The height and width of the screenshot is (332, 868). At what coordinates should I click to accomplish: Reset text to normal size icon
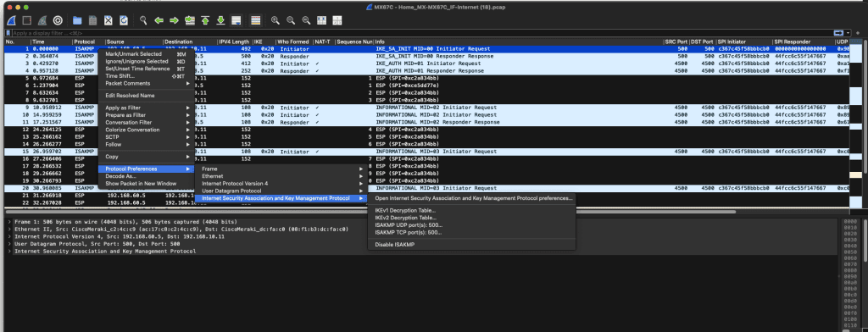click(306, 20)
